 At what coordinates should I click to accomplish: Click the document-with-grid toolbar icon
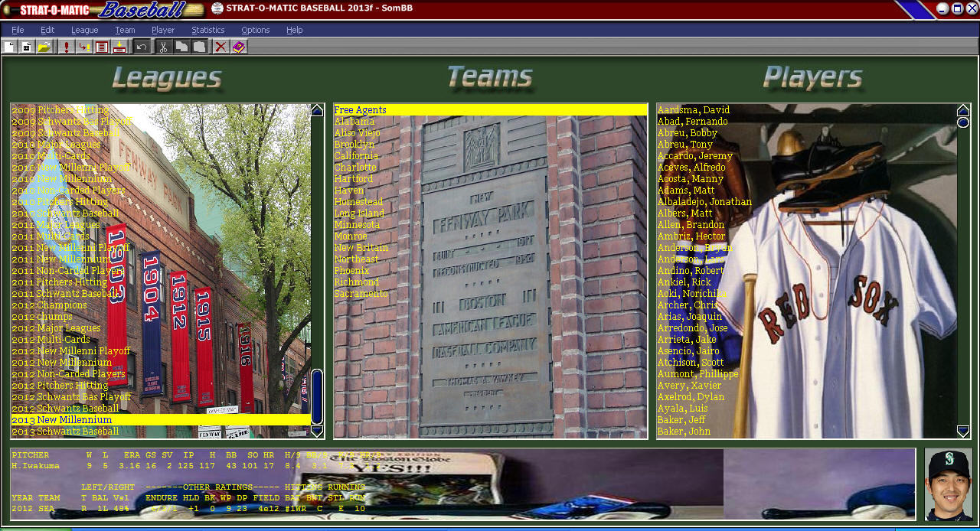click(26, 47)
